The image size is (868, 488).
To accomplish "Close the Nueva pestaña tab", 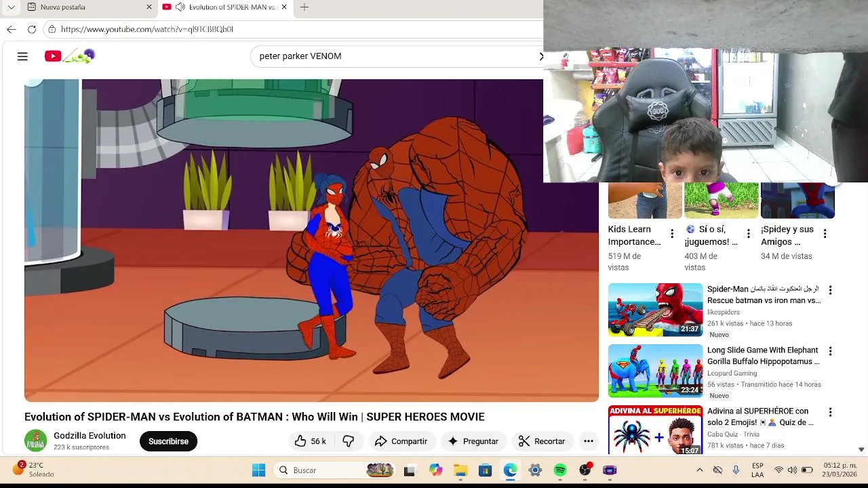I will click(149, 7).
